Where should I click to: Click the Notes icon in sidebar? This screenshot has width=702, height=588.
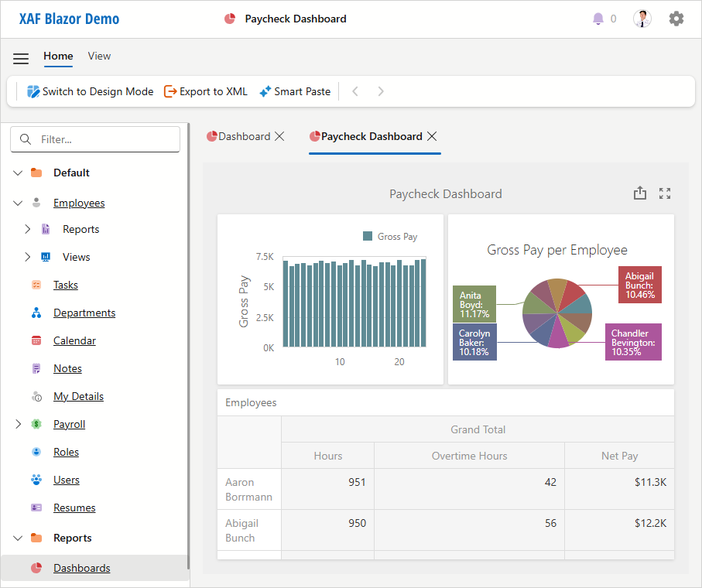pyautogui.click(x=36, y=368)
